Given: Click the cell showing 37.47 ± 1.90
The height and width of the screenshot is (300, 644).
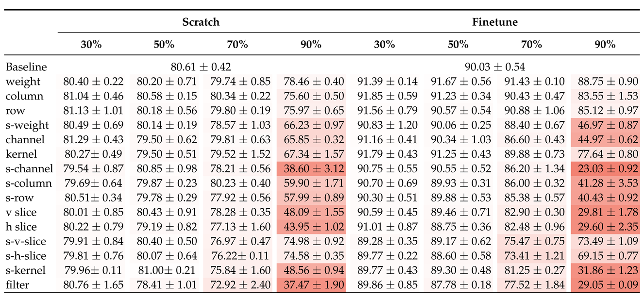Looking at the screenshot, I should 311,285.
